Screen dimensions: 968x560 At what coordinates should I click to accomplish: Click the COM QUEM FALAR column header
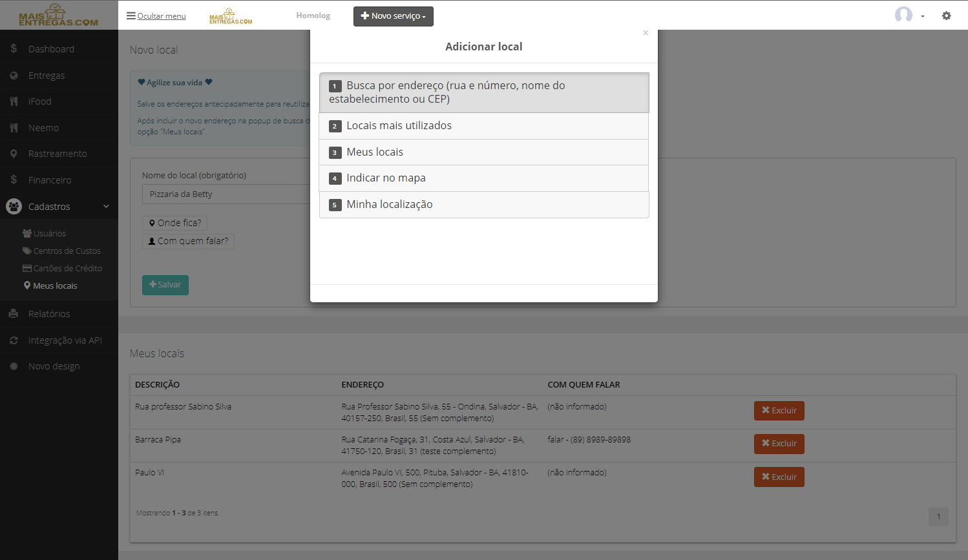tap(584, 385)
